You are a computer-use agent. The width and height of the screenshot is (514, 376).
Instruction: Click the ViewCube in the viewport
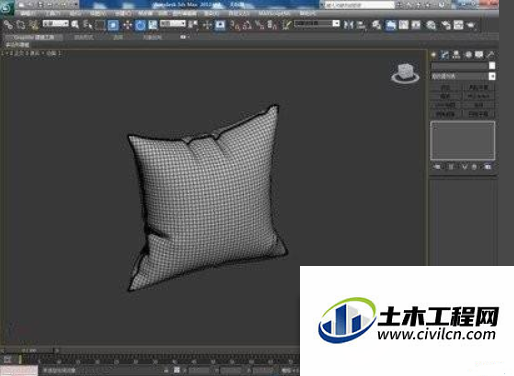(x=405, y=73)
